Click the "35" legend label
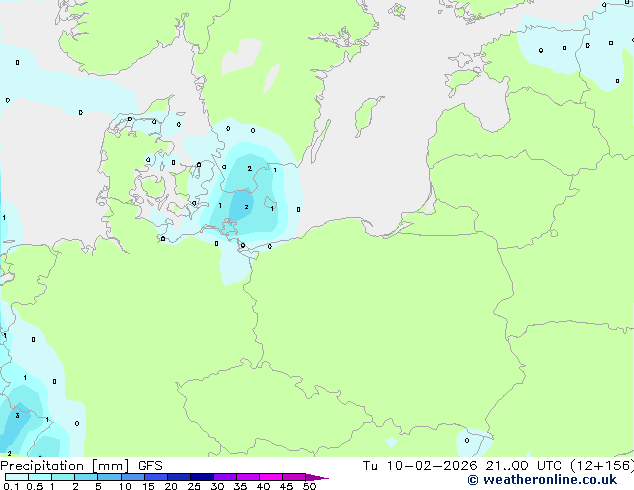Viewport: 634px width, 490px height. click(x=240, y=486)
